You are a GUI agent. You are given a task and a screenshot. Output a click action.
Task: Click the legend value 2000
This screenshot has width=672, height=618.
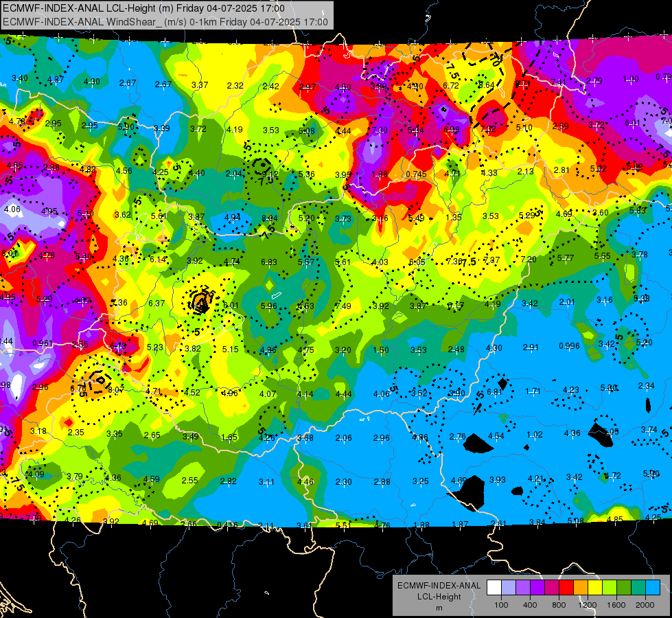coord(645,605)
